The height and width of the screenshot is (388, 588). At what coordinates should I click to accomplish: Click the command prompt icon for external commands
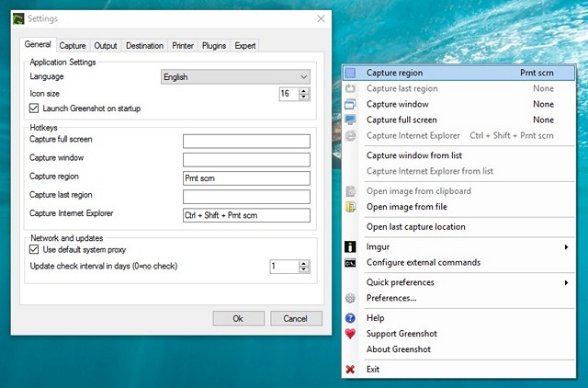click(x=350, y=263)
